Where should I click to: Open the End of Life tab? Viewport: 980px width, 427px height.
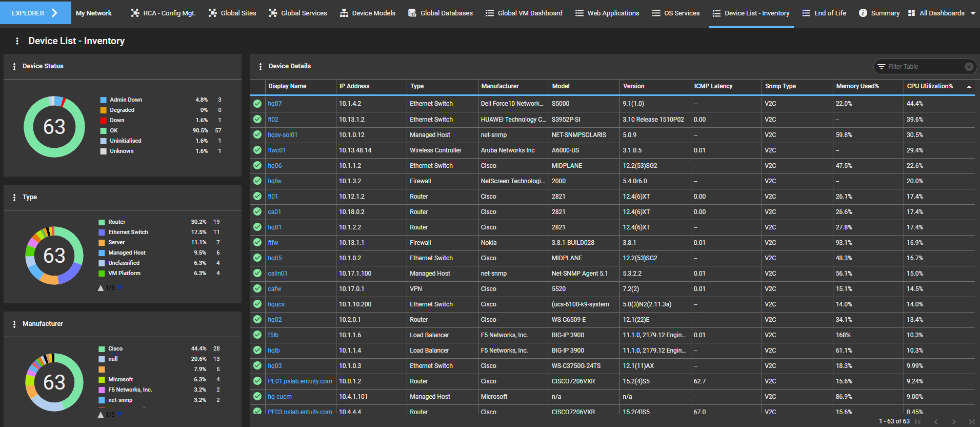824,13
